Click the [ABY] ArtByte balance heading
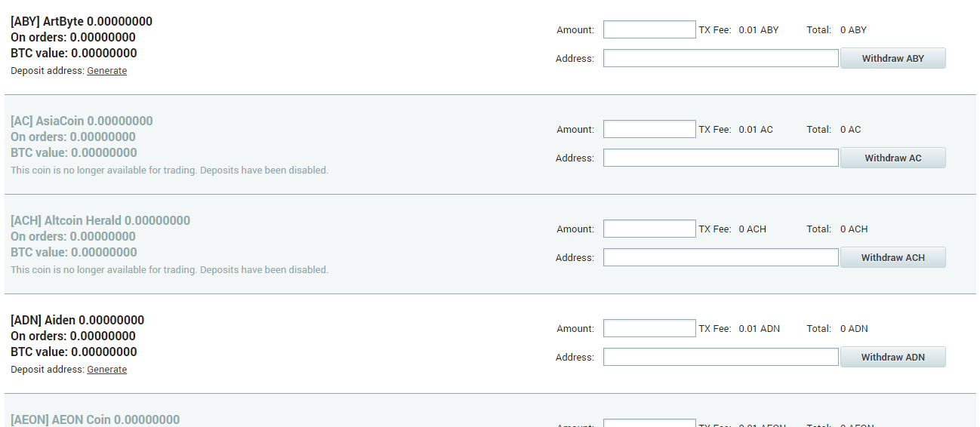Image resolution: width=980 pixels, height=427 pixels. [82, 21]
